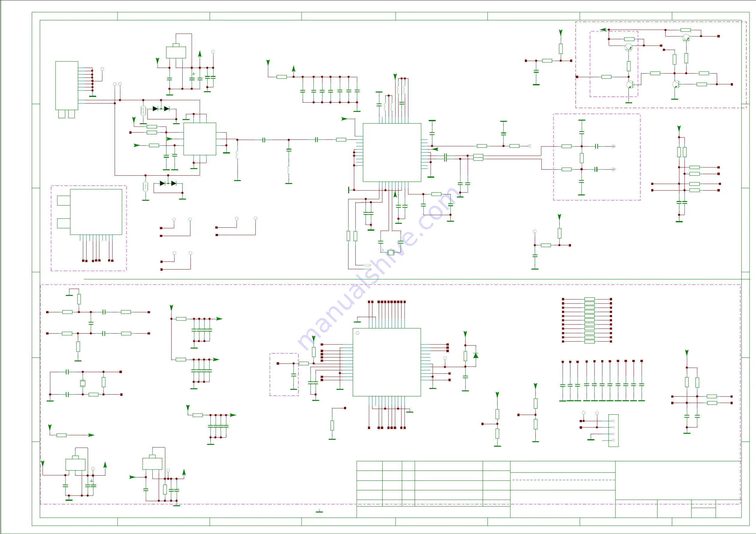Select the lower protection device symbol
This screenshot has height=534, width=756.
point(146,187)
